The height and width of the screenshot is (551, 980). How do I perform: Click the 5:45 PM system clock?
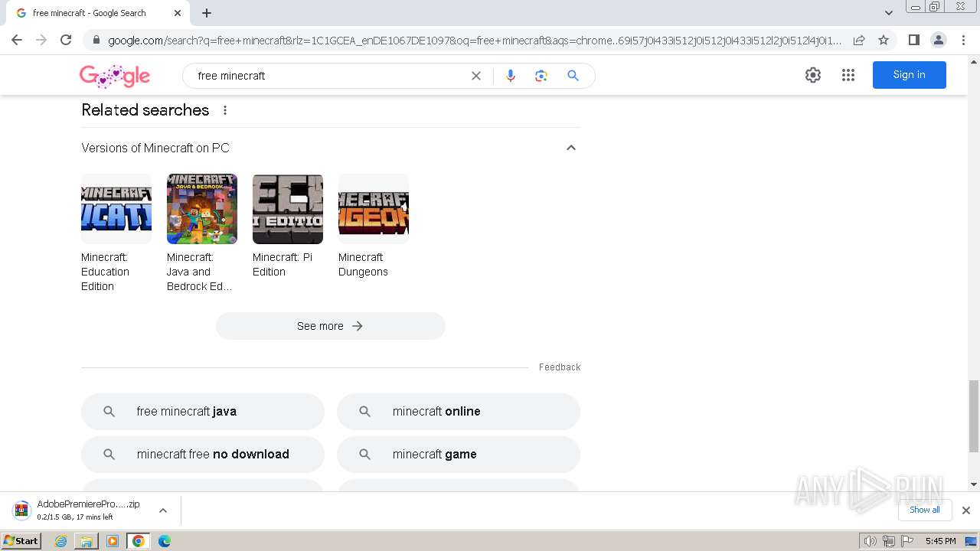(941, 541)
